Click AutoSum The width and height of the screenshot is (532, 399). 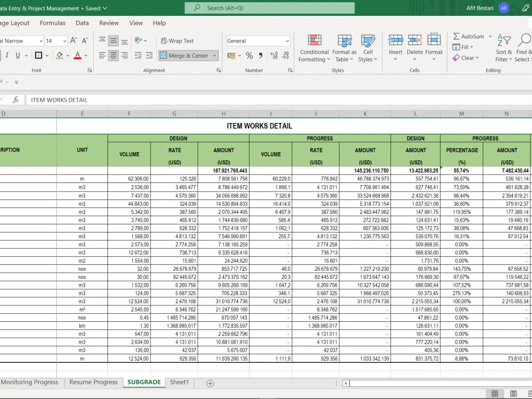click(469, 36)
